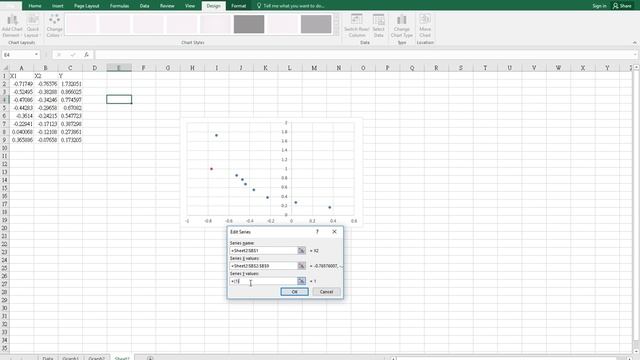Click the Edit Series help question mark
Image resolution: width=640 pixels, height=360 pixels.
click(x=317, y=231)
